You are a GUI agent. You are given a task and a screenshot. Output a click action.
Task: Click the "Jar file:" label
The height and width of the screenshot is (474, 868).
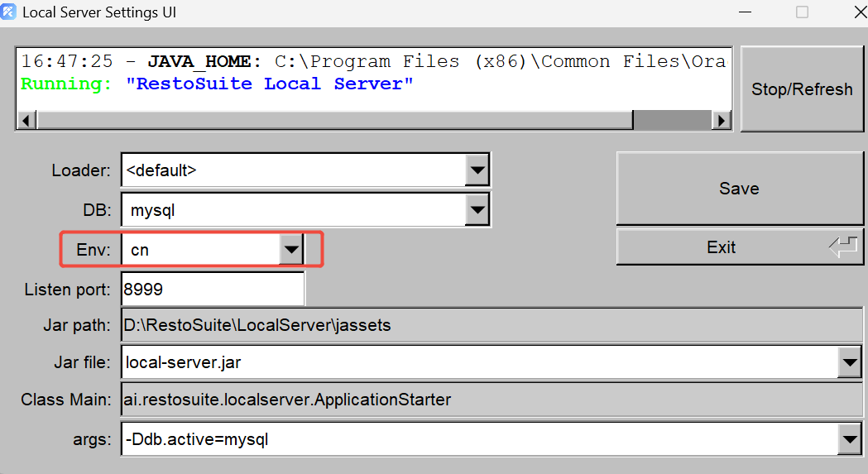82,362
